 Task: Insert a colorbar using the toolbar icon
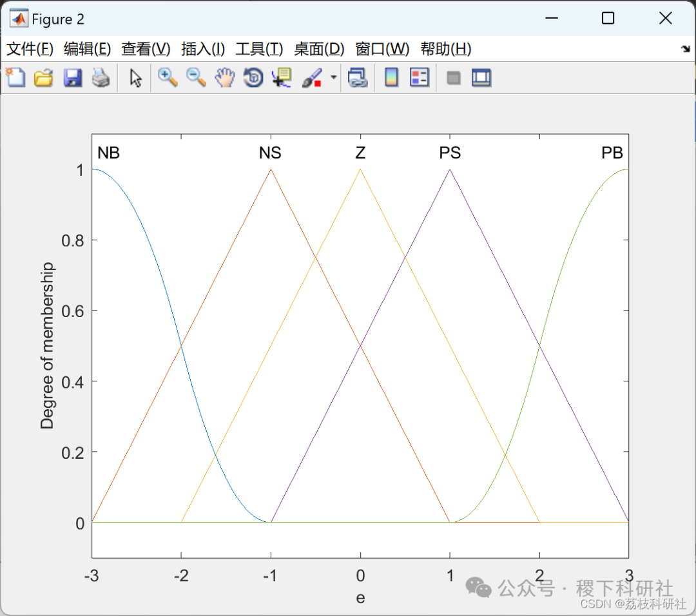tap(391, 78)
